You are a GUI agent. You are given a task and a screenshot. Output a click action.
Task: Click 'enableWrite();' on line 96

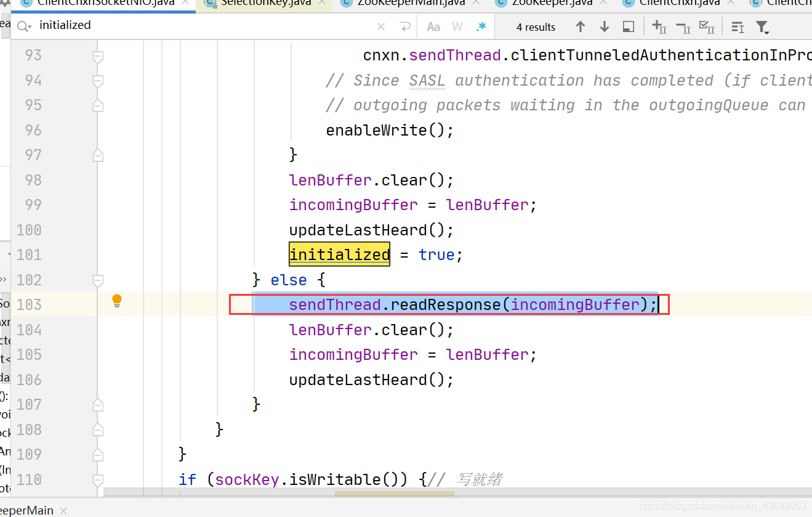click(390, 130)
